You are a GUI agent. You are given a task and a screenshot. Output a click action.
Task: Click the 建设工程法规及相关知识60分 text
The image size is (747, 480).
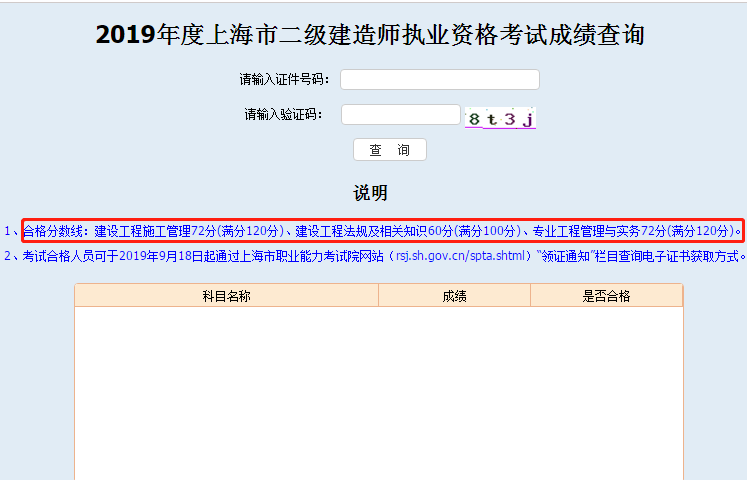point(375,231)
